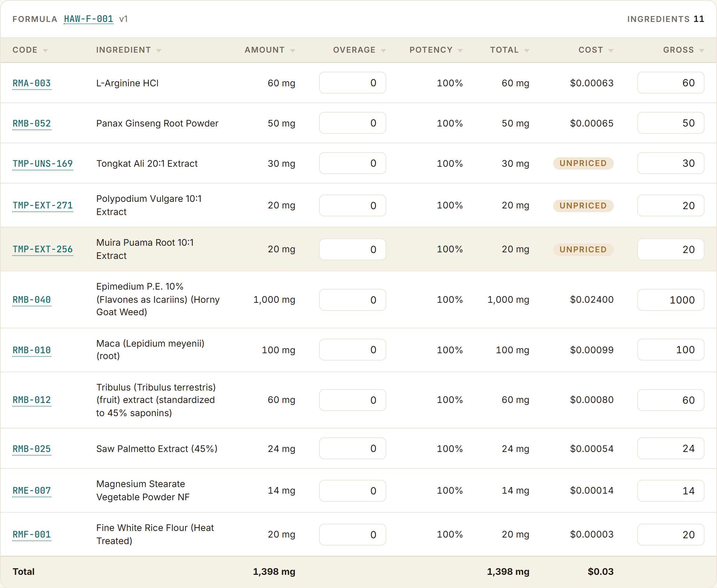Select cost value $0.00099
This screenshot has height=588, width=717.
[x=592, y=350]
